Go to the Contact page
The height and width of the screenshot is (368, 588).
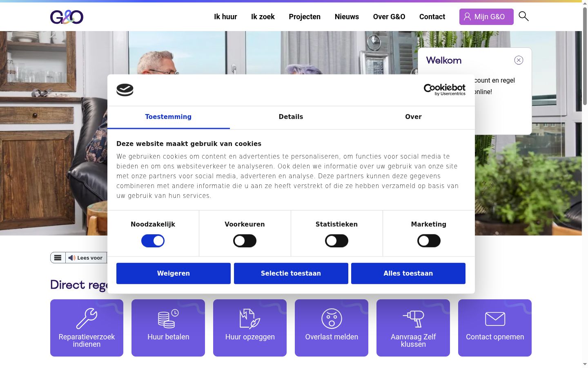(432, 17)
